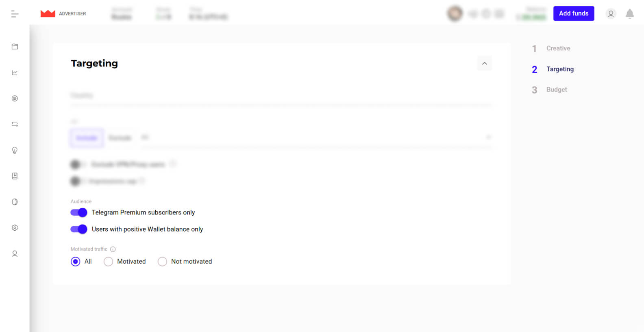Select the swap arrows icon in sidebar
The image size is (644, 332).
[15, 124]
